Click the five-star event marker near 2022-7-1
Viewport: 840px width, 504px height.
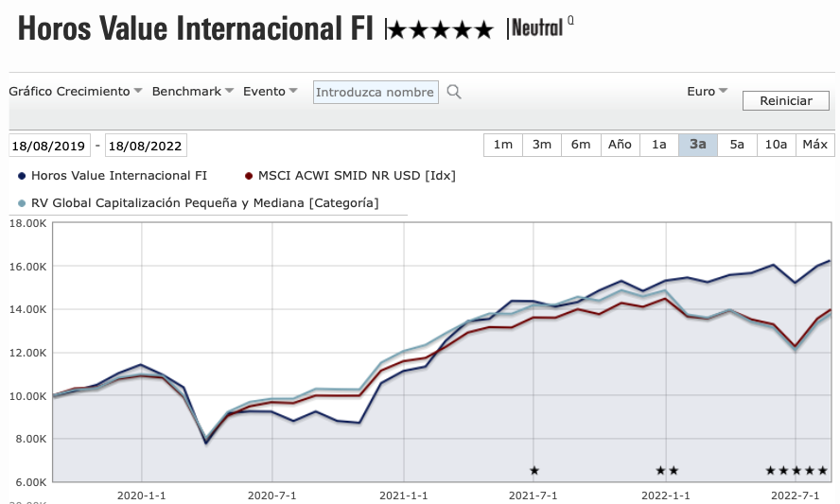click(x=796, y=470)
